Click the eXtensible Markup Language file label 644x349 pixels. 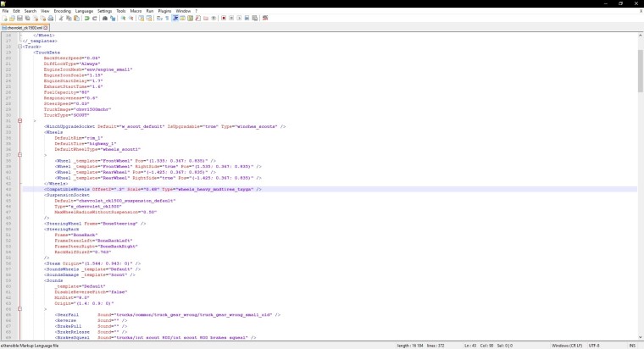(30, 346)
